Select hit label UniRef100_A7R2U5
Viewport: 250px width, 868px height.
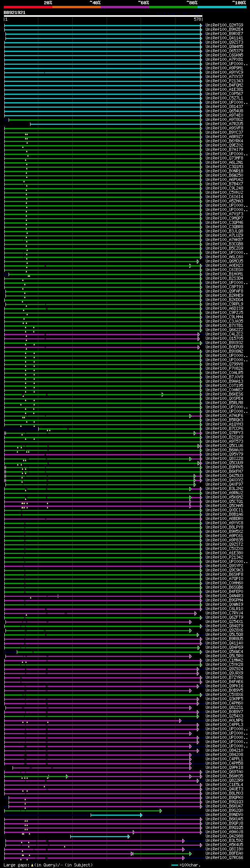tap(224, 124)
